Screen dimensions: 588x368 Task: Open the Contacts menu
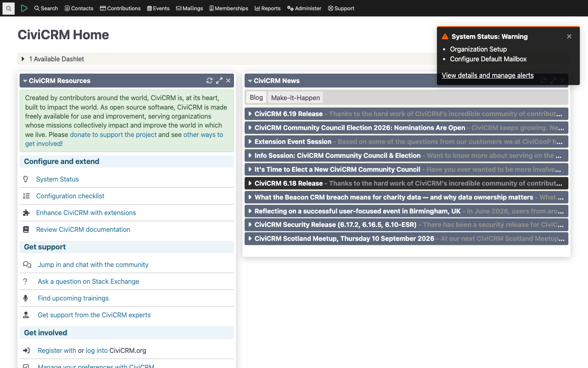(x=79, y=8)
